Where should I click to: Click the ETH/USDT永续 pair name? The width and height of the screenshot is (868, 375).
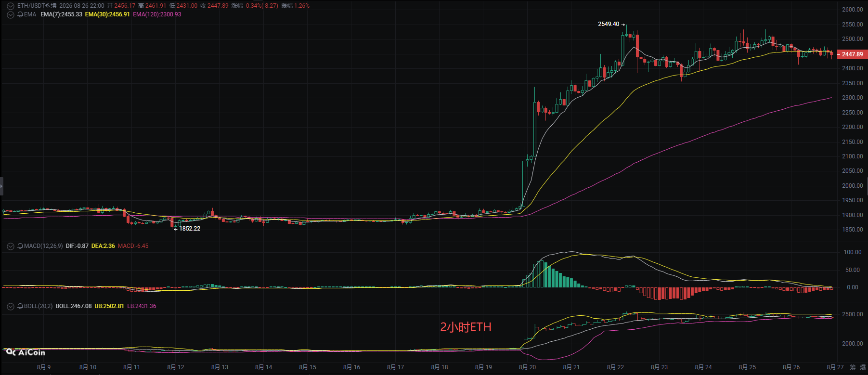pos(37,6)
